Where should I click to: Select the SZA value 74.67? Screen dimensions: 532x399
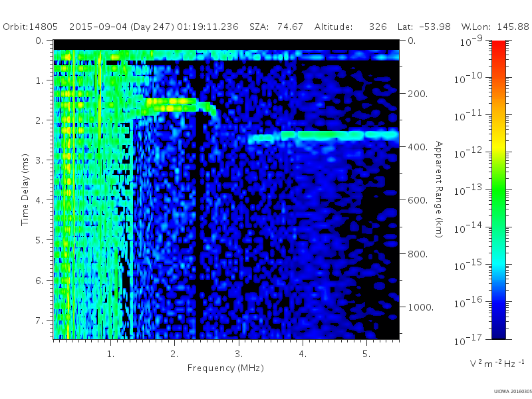pos(290,27)
